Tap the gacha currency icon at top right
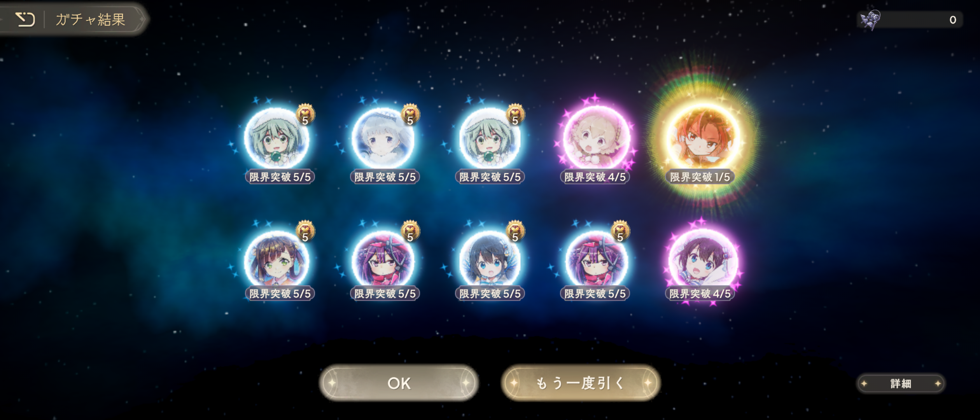The image size is (980, 420). coord(870,20)
